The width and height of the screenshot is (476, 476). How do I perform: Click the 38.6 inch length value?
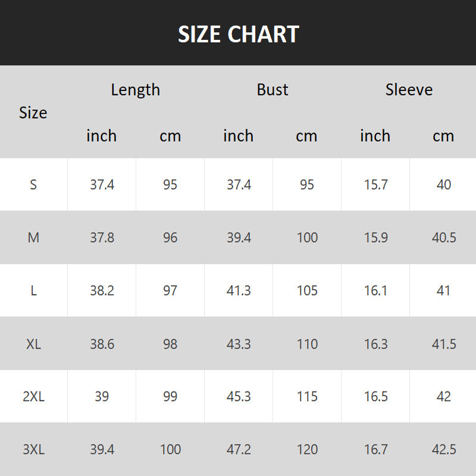(102, 344)
